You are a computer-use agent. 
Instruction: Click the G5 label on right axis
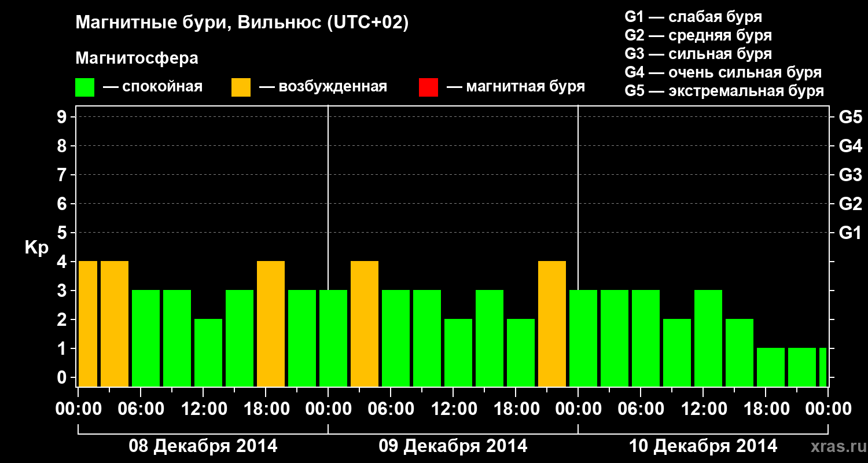pyautogui.click(x=850, y=117)
